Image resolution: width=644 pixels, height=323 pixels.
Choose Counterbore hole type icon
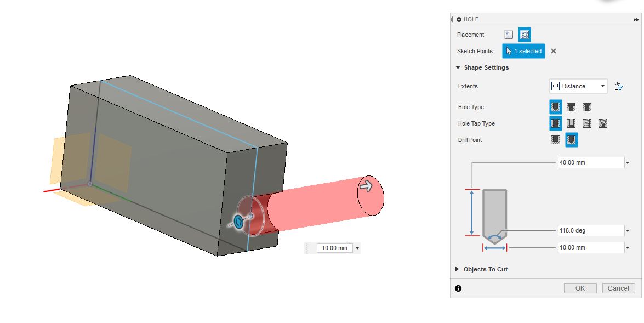571,107
